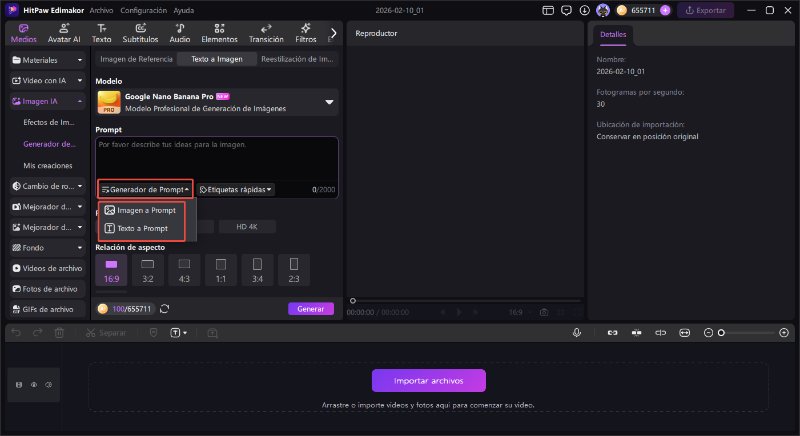Image resolution: width=800 pixels, height=436 pixels.
Task: Add credits with the purple plus icon
Action: tap(665, 10)
